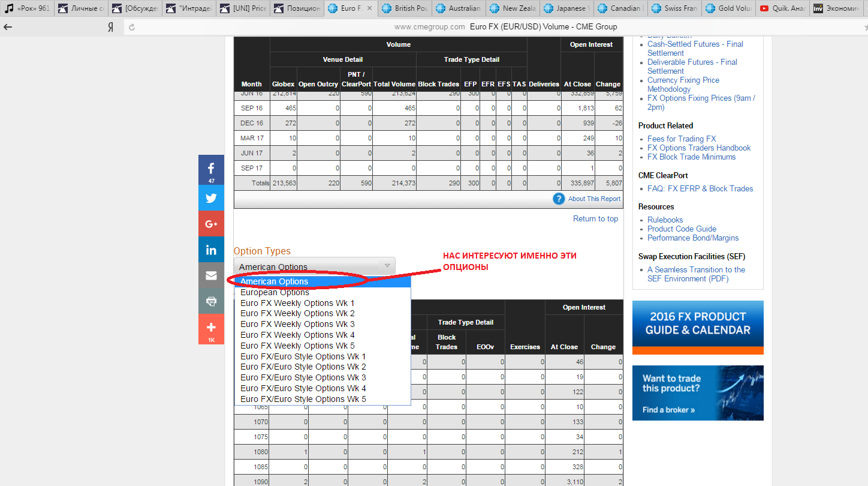Image resolution: width=868 pixels, height=486 pixels.
Task: Click strike price 1080 in options table
Action: [260, 452]
